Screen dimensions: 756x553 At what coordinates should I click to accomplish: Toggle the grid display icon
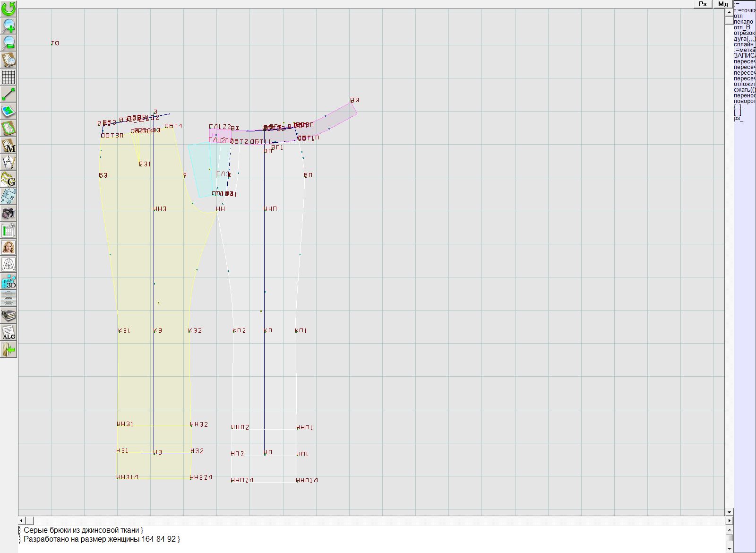pos(9,77)
